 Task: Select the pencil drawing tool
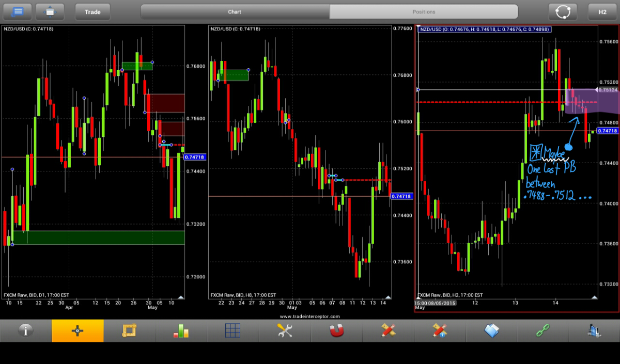click(x=388, y=330)
